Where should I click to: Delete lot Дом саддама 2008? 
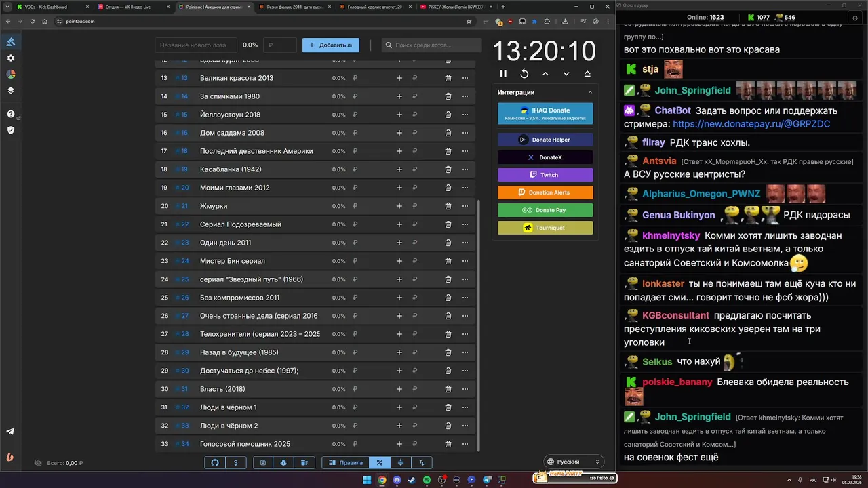(448, 133)
